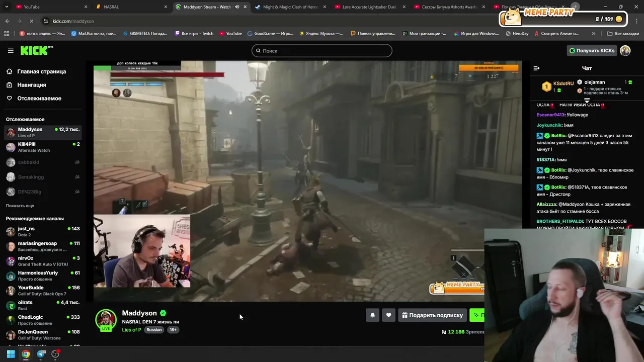Click the browser back arrow
644x362 pixels.
pyautogui.click(x=7, y=21)
